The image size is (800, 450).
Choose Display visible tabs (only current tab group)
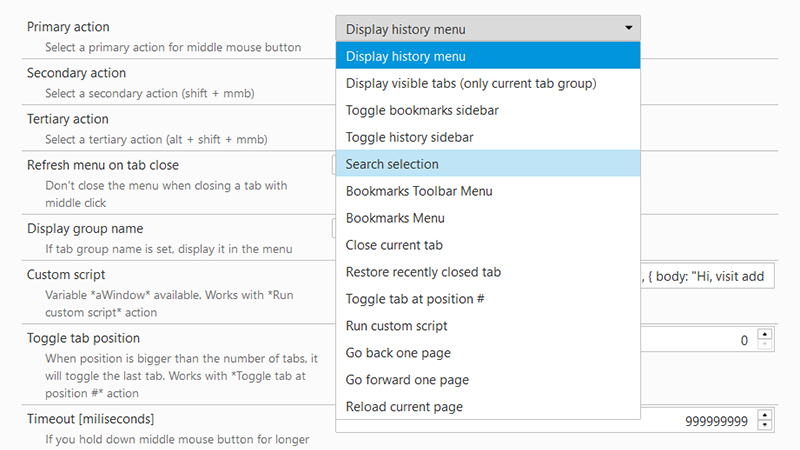click(488, 83)
